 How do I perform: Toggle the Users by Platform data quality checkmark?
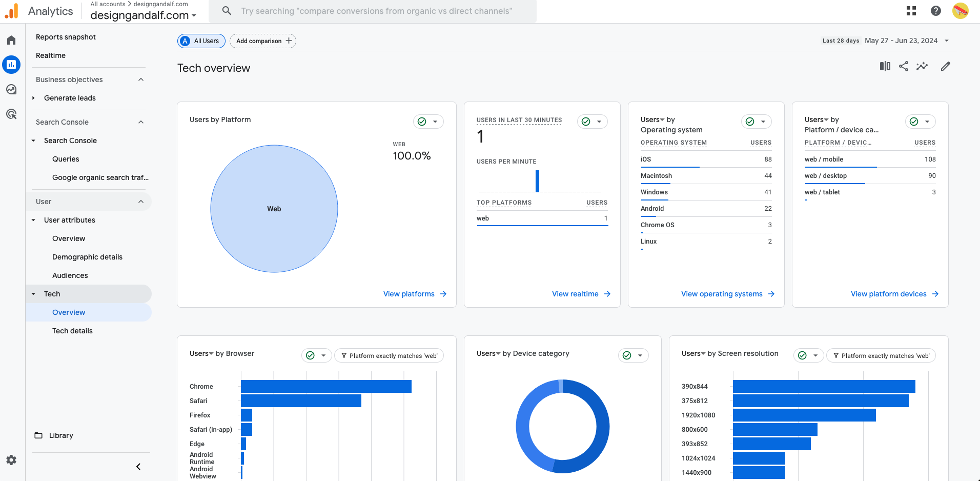tap(422, 122)
